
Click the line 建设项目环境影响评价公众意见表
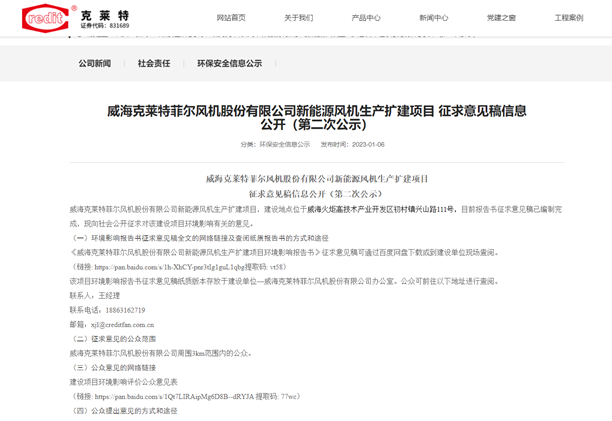coord(123,382)
